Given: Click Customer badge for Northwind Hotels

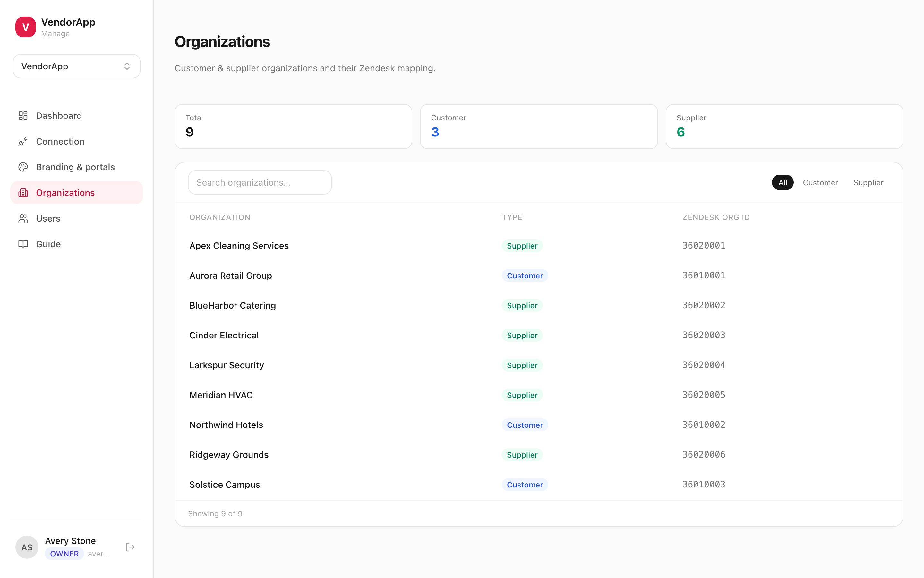Looking at the screenshot, I should click(x=525, y=425).
